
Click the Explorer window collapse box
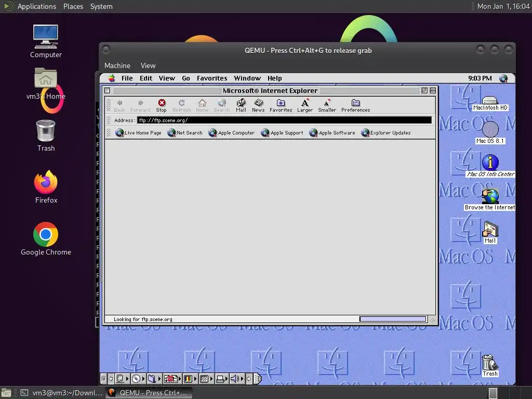pos(433,90)
